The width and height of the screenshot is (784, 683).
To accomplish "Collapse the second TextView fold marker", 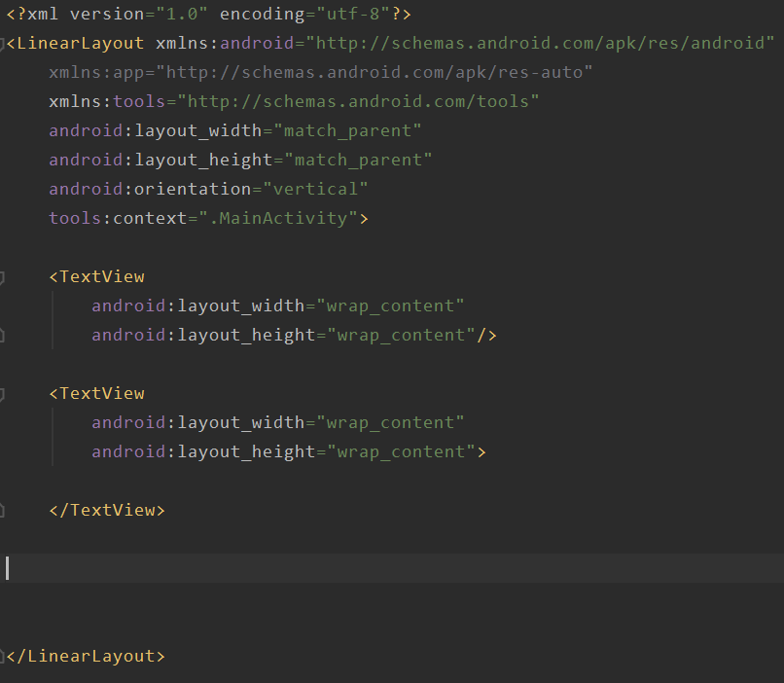I will point(2,394).
